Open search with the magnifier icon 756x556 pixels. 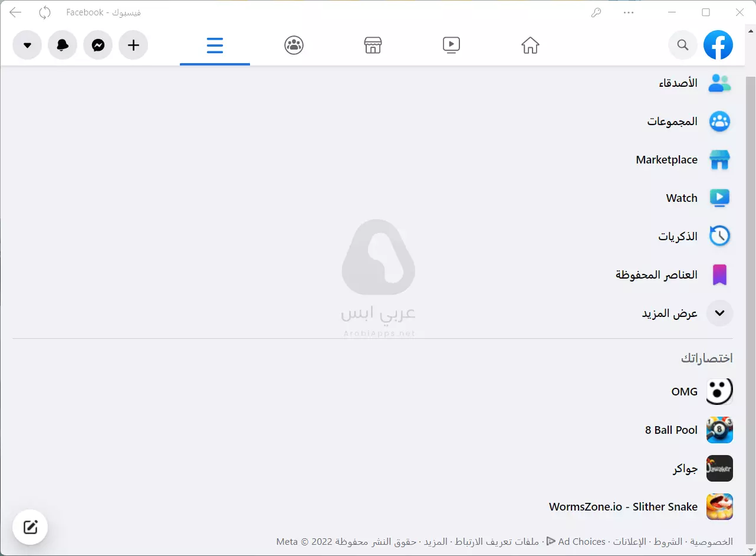click(682, 45)
